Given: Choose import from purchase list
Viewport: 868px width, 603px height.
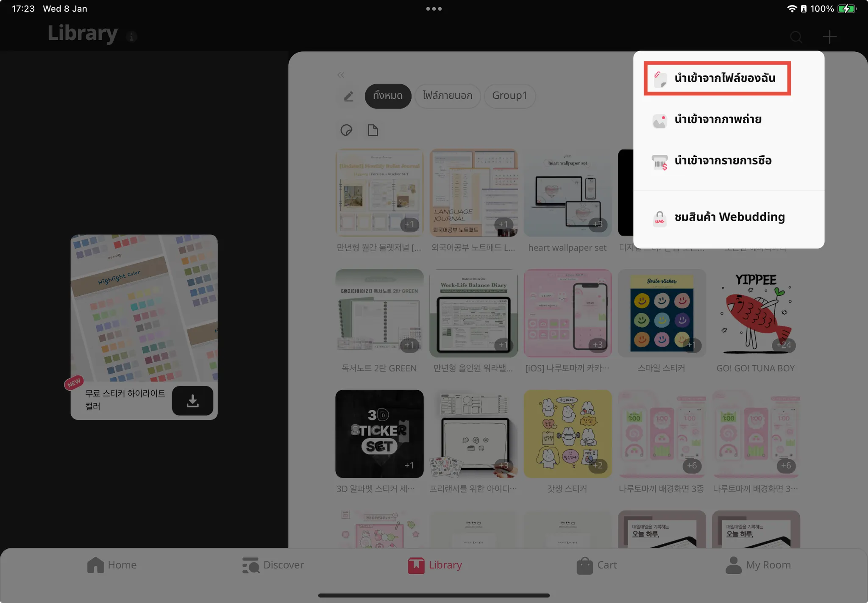Looking at the screenshot, I should (x=722, y=161).
